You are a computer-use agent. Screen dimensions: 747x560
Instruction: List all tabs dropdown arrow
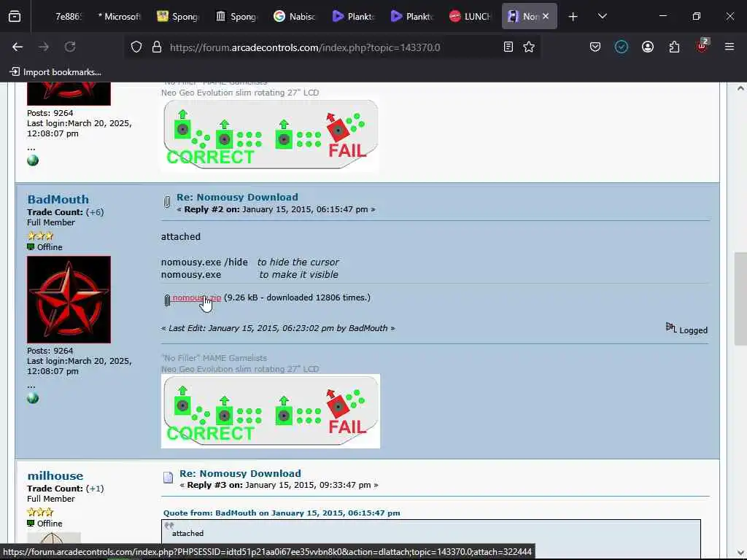(x=602, y=16)
